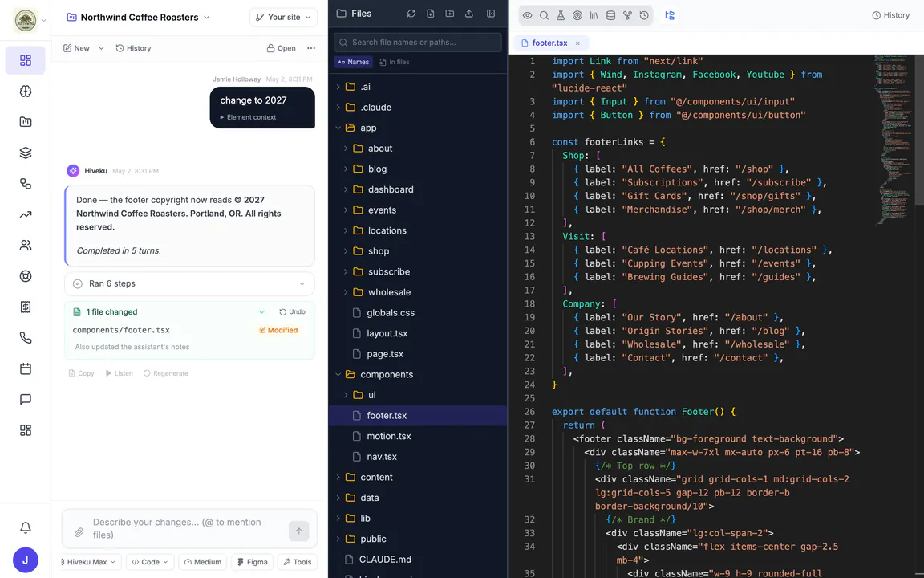Click the magnifier search icon in editor toolbar
This screenshot has width=924, height=578.
[x=544, y=15]
